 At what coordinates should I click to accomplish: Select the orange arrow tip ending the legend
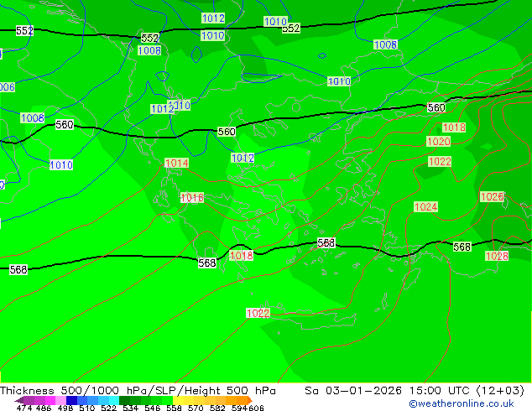[250, 400]
